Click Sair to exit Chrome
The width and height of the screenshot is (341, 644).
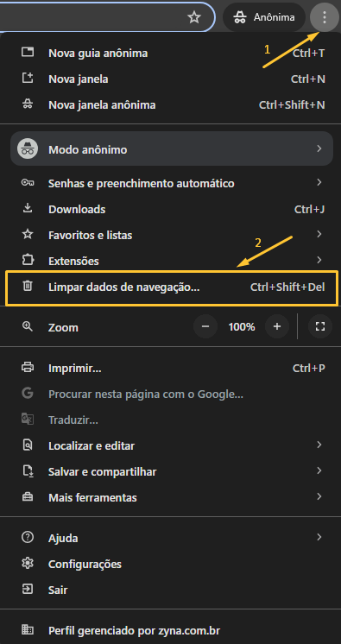pos(171,590)
